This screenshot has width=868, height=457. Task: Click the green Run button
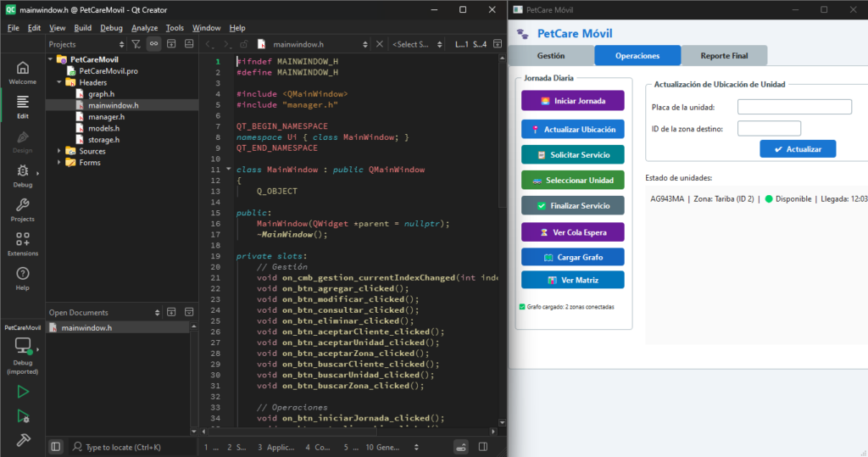23,392
